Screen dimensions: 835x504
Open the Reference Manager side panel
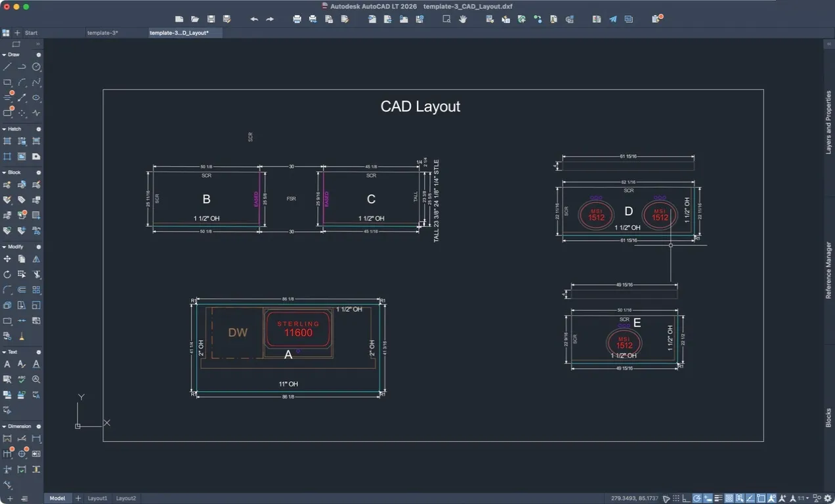[x=828, y=270]
